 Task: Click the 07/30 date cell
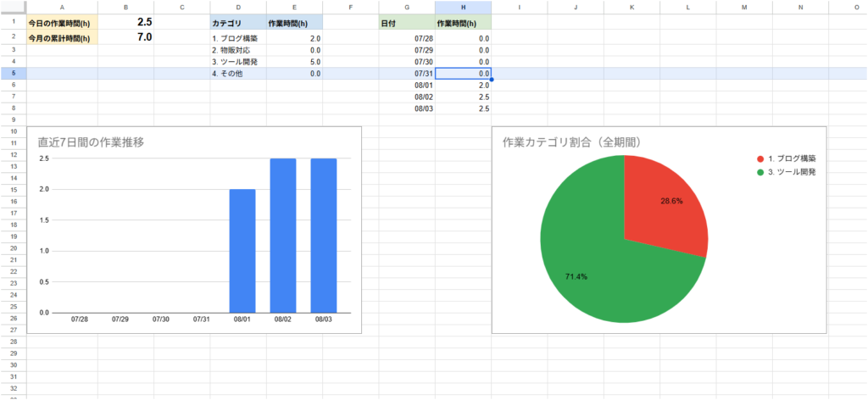click(407, 62)
